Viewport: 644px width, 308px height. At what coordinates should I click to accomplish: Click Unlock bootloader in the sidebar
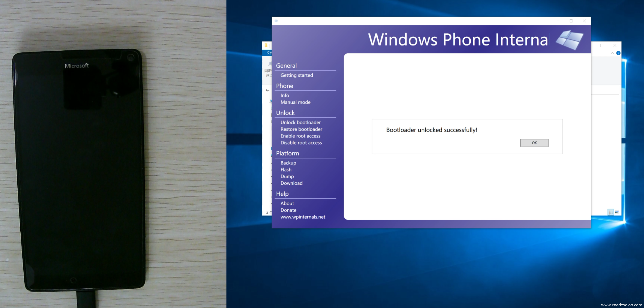pyautogui.click(x=300, y=123)
